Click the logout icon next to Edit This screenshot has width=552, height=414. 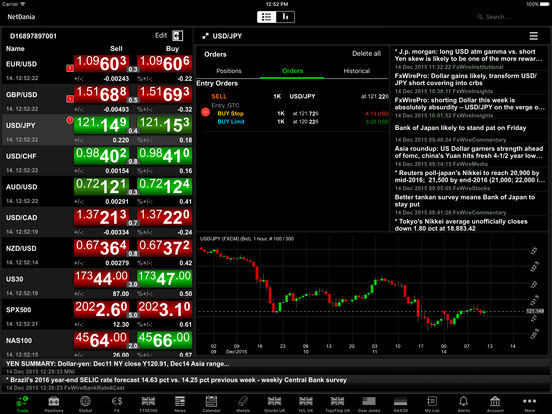(177, 36)
